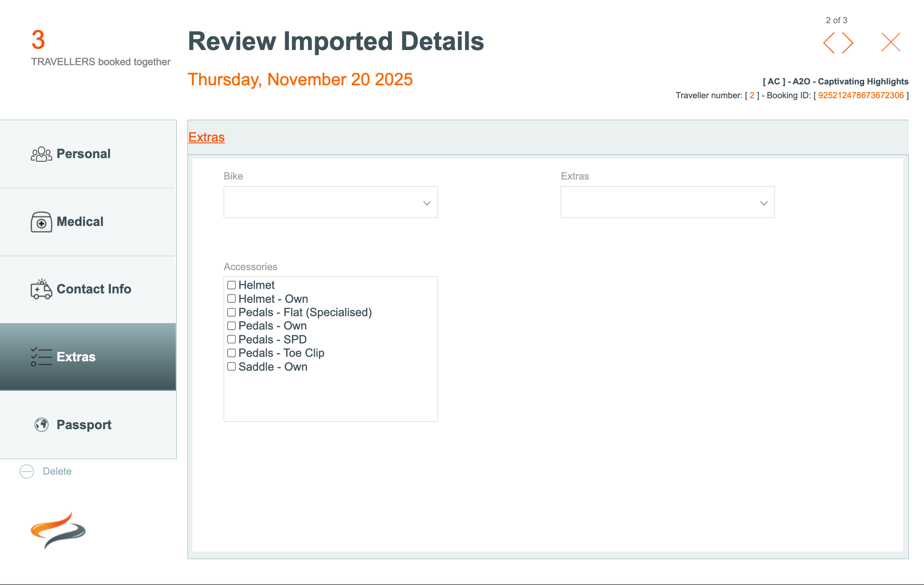Click the Delete traveller button
Screen dimensions: 924x585
(x=57, y=472)
